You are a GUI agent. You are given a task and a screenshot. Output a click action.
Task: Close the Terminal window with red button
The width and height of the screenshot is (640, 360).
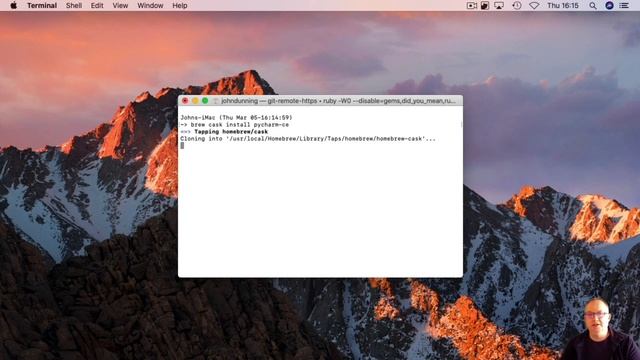click(x=185, y=100)
